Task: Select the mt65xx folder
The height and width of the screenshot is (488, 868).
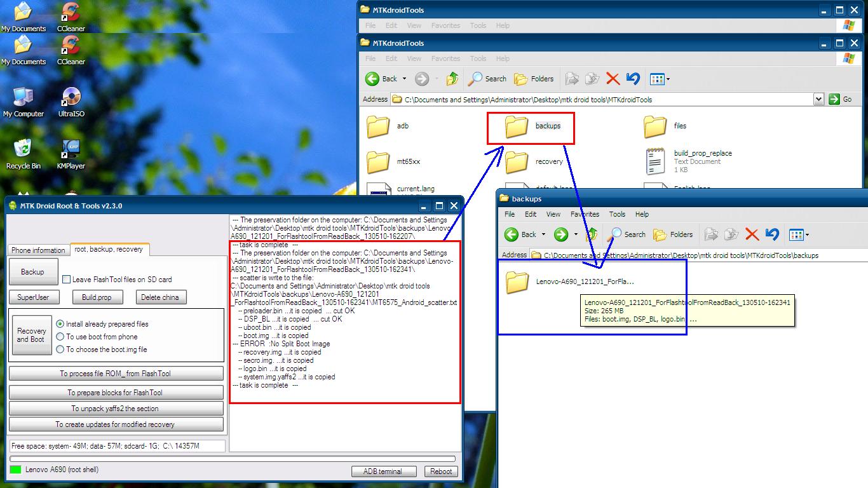Action: (393, 162)
